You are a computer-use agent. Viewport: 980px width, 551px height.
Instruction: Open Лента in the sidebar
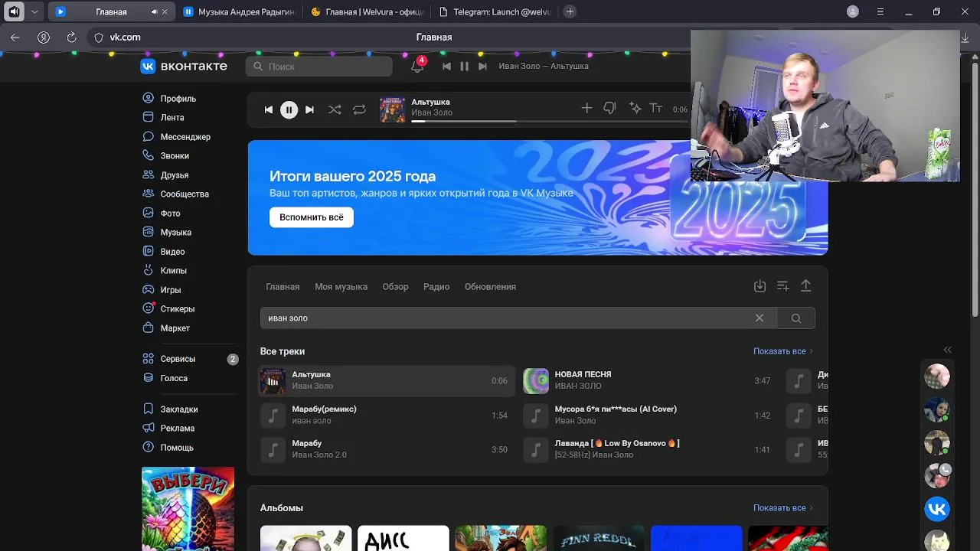pos(163,118)
